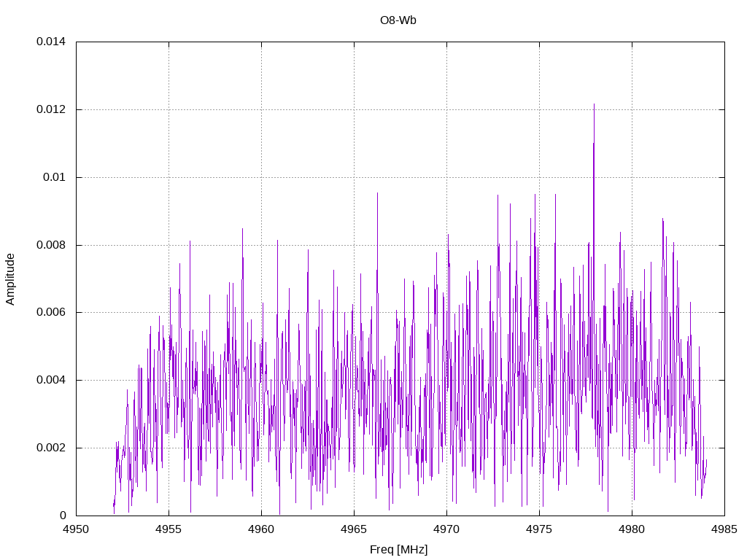Viewport: 747px width, 560px height.
Task: Click the Amplitude y-axis label
Action: (10, 279)
